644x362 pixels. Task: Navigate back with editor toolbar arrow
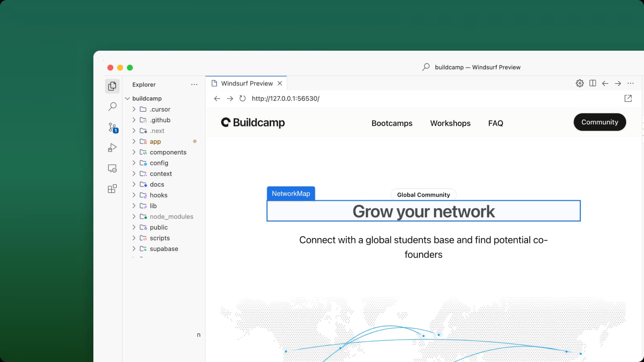pos(605,83)
